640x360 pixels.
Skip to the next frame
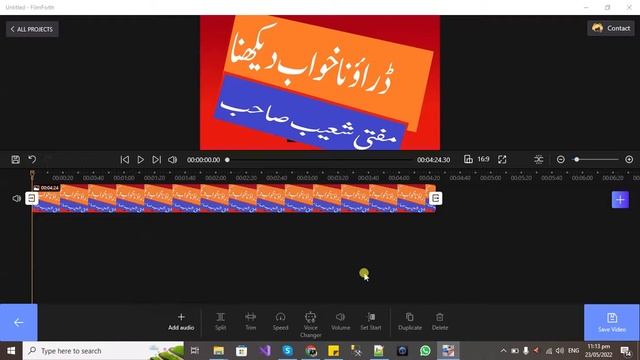(x=156, y=160)
